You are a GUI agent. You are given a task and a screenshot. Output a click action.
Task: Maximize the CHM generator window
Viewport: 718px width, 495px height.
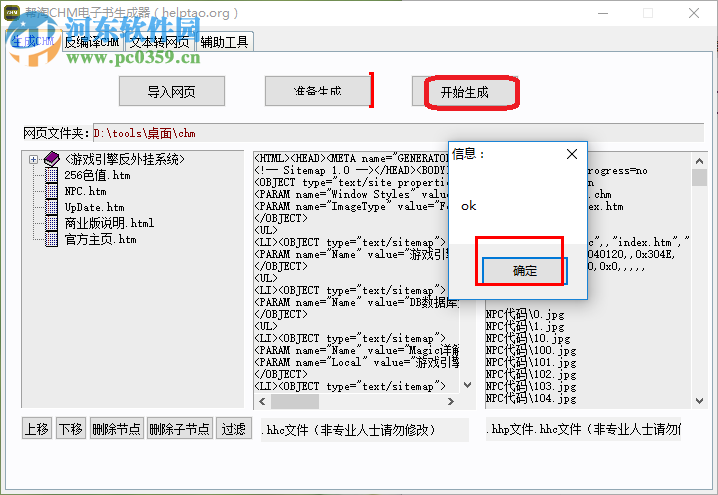point(648,13)
